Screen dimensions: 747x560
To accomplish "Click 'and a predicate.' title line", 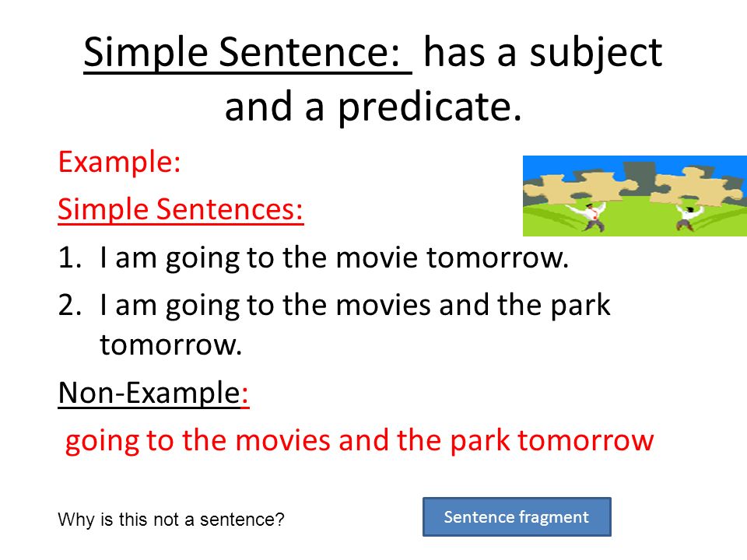I will point(373,107).
